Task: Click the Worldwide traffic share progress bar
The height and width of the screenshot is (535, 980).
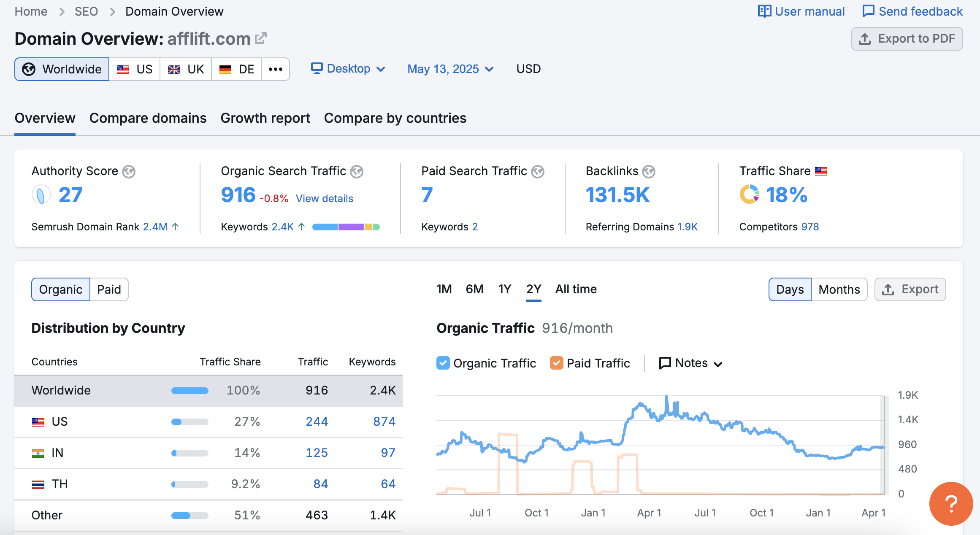Action: (x=190, y=391)
